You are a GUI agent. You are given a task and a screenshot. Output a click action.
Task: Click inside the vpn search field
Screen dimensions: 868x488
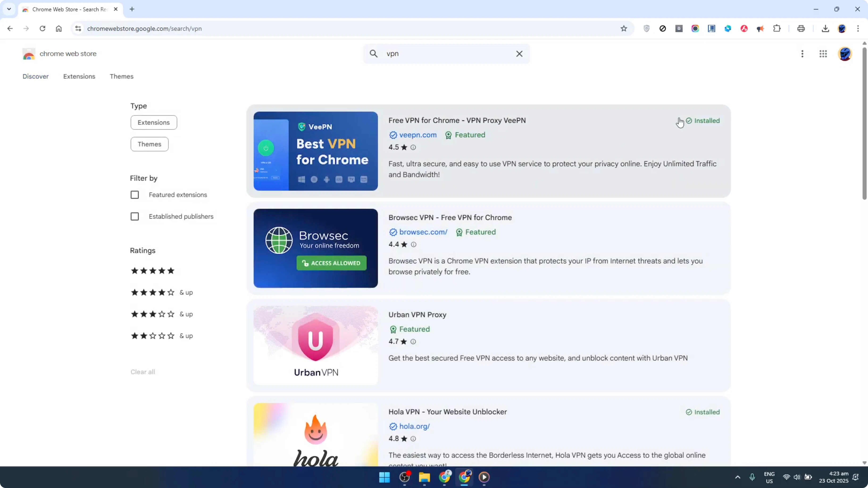(438, 54)
